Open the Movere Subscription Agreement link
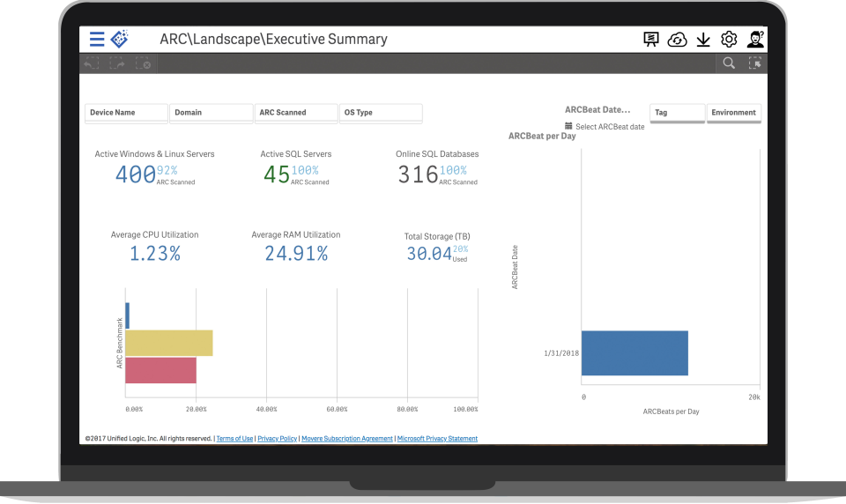846x504 pixels. 347,439
